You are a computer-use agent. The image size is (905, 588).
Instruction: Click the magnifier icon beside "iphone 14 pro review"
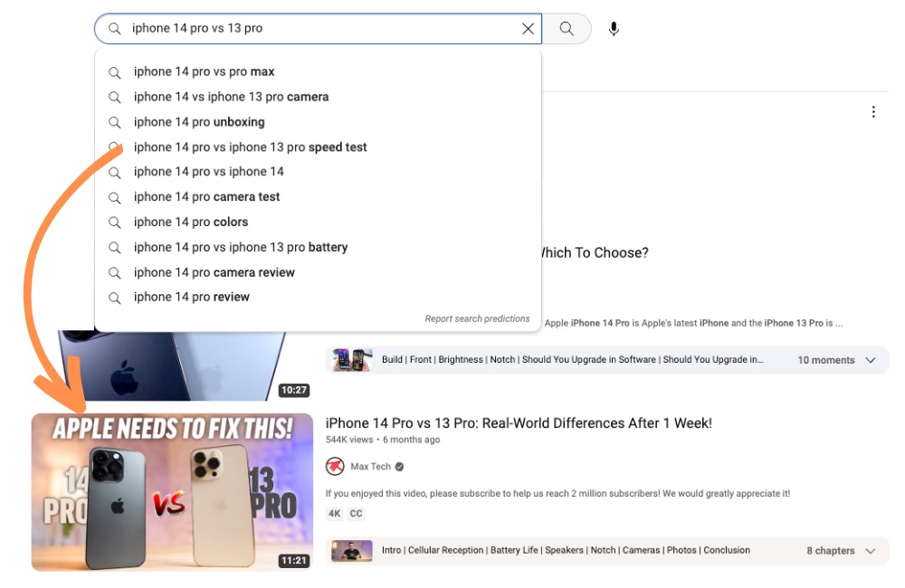pos(115,298)
